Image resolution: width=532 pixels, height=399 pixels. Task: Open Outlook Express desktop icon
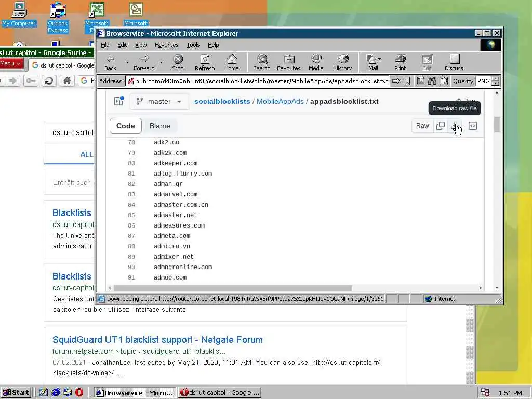point(58,18)
